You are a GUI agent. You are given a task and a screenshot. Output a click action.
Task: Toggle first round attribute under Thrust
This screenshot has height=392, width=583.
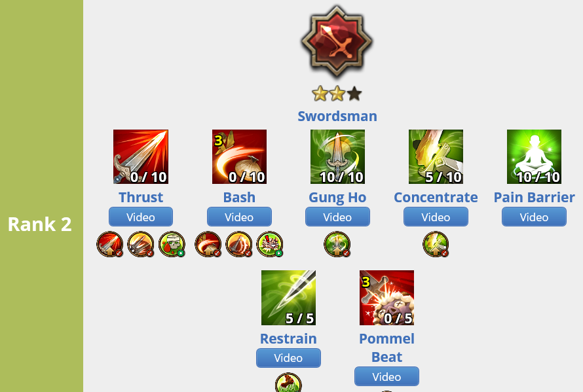tap(109, 244)
